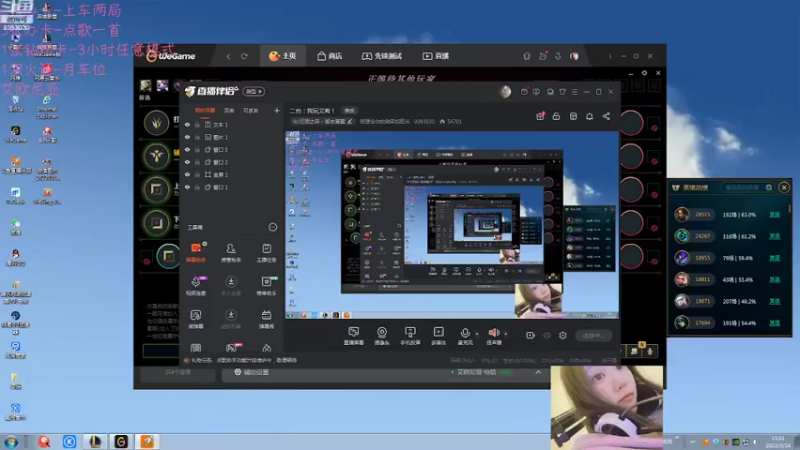
Task: Lock the 文本 1 layer
Action: tap(197, 124)
